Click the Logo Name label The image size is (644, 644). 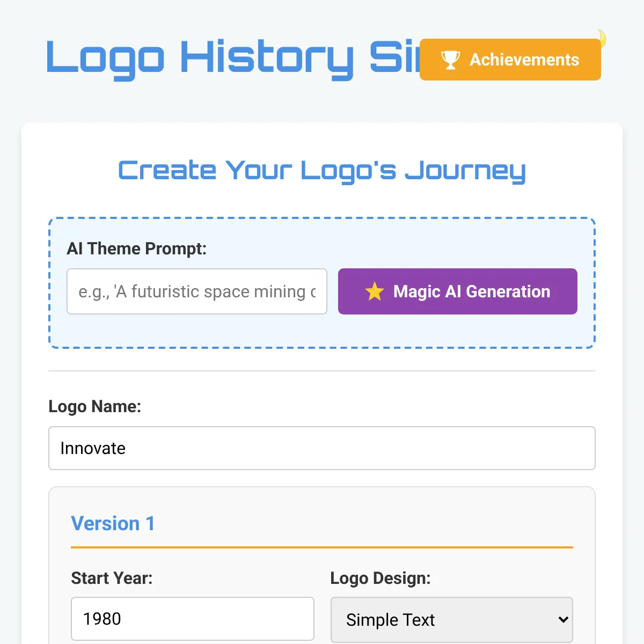pos(94,406)
